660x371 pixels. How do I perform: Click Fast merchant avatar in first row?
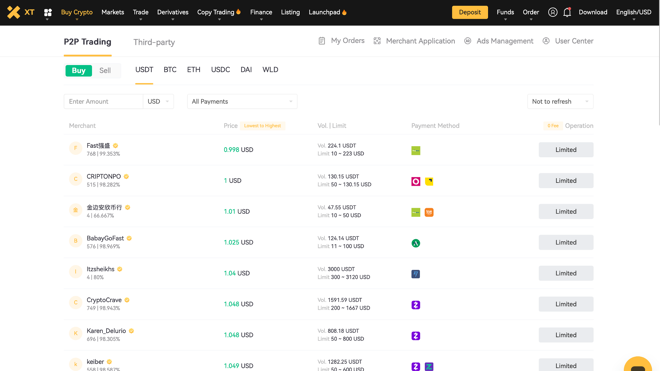[75, 148]
